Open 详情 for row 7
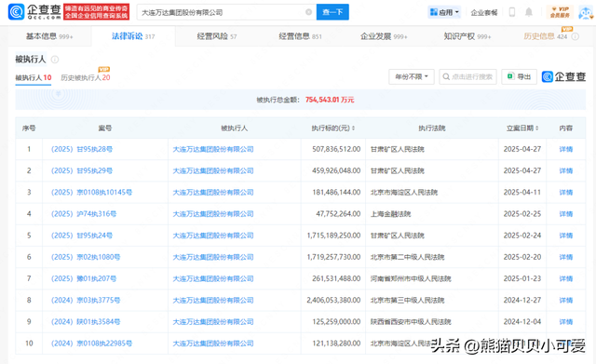 (x=565, y=278)
